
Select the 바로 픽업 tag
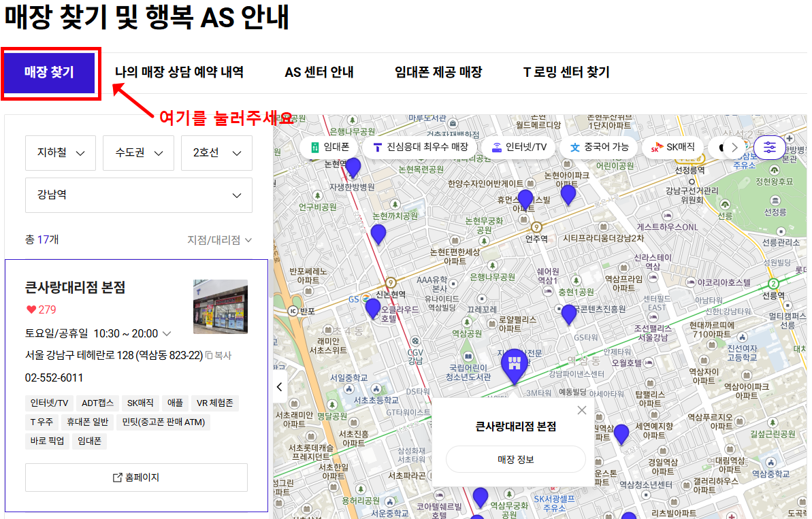[x=47, y=441]
